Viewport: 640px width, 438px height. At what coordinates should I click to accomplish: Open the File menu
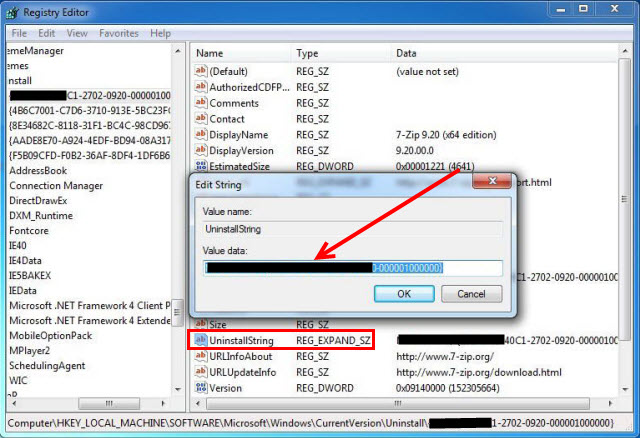coord(18,33)
